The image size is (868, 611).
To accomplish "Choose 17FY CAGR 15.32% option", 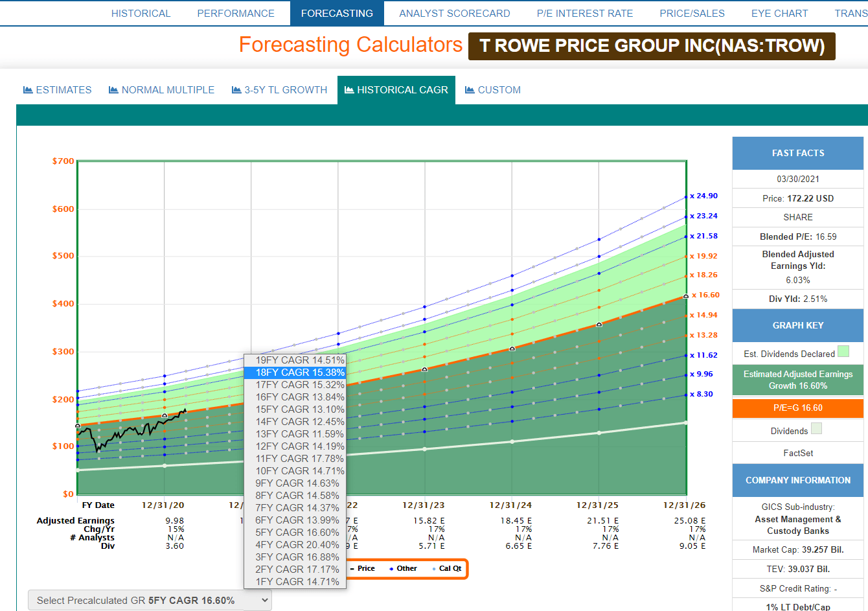I will click(x=295, y=385).
